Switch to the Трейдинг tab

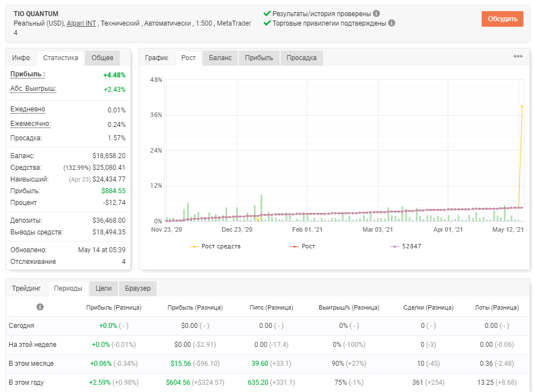(x=26, y=288)
